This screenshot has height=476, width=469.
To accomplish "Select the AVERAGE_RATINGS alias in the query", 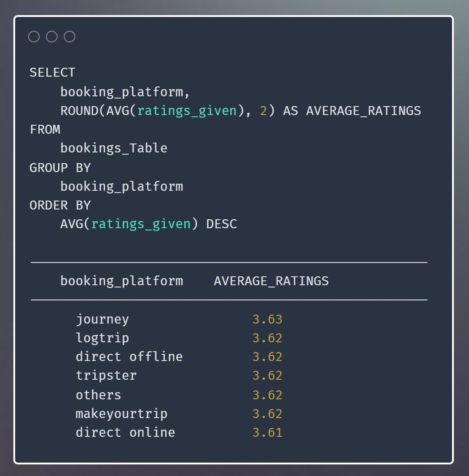I will (363, 111).
